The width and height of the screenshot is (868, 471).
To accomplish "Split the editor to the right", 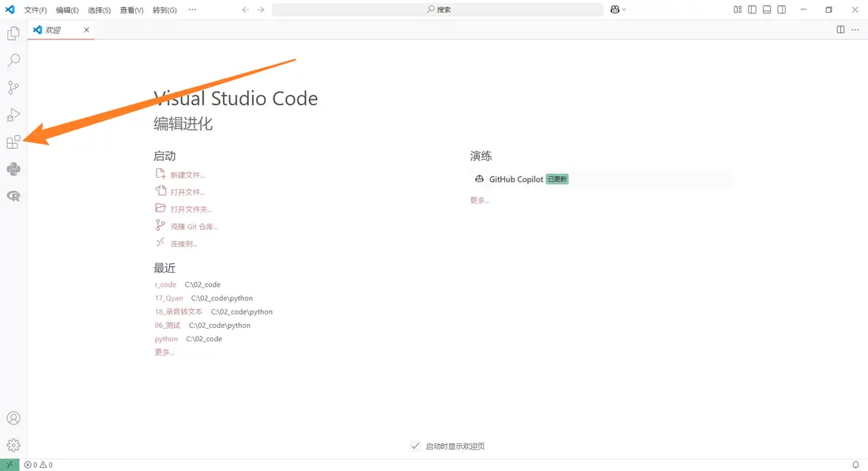I will tap(840, 29).
